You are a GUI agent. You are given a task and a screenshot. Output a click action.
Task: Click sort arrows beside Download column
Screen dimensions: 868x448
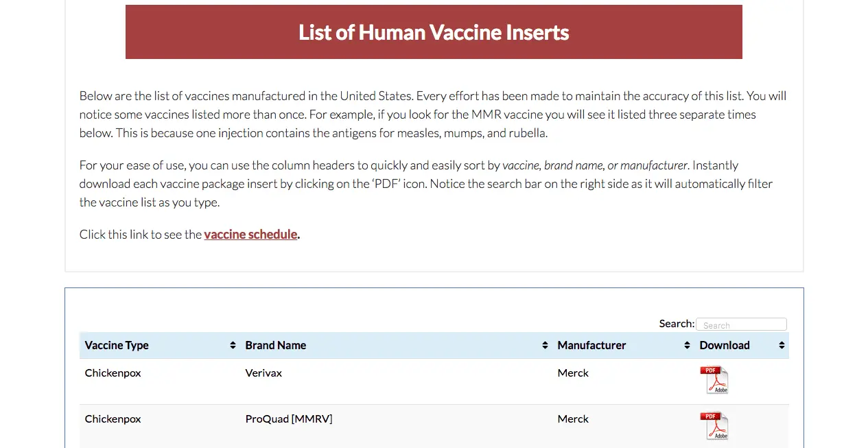(782, 346)
